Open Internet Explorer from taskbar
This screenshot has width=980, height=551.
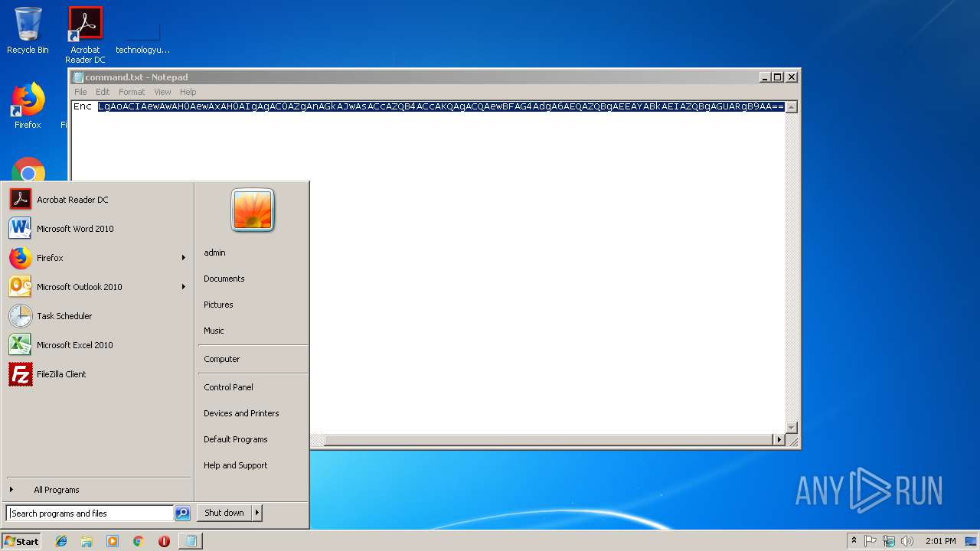[61, 541]
